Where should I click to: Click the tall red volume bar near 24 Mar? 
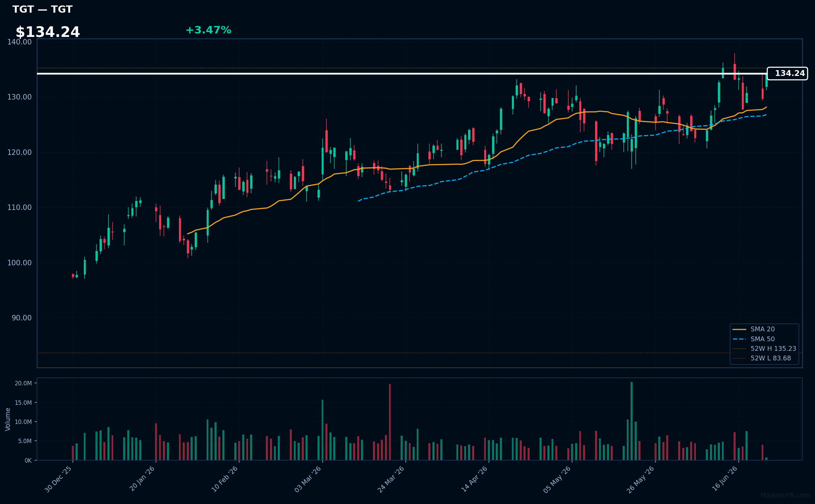390,422
